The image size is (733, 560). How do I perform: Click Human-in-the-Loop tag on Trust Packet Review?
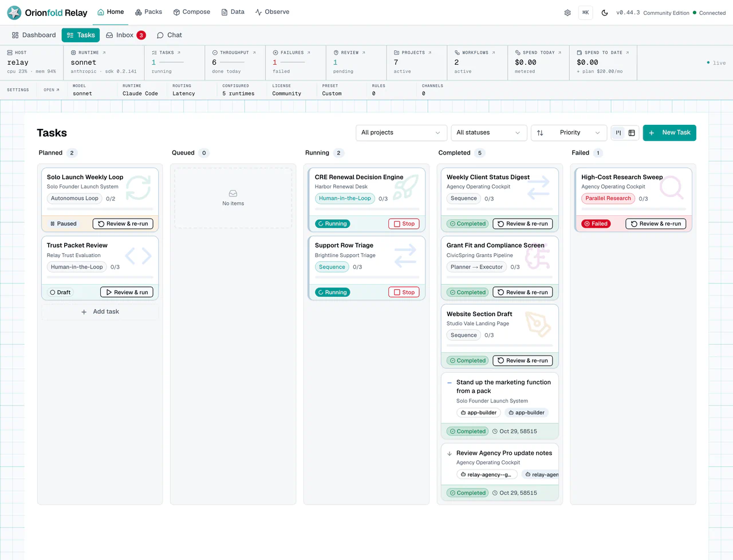[77, 267]
